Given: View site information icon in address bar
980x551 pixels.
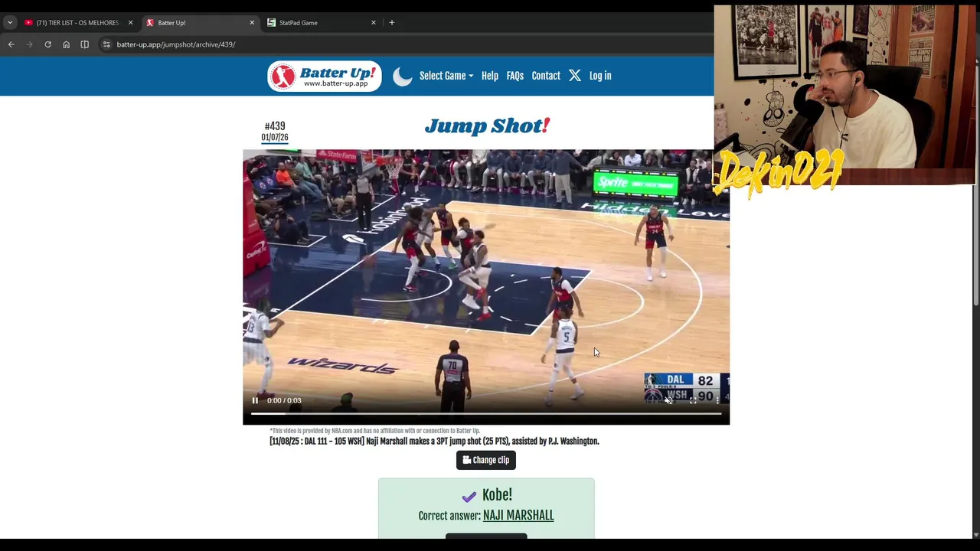Looking at the screenshot, I should coord(106,44).
